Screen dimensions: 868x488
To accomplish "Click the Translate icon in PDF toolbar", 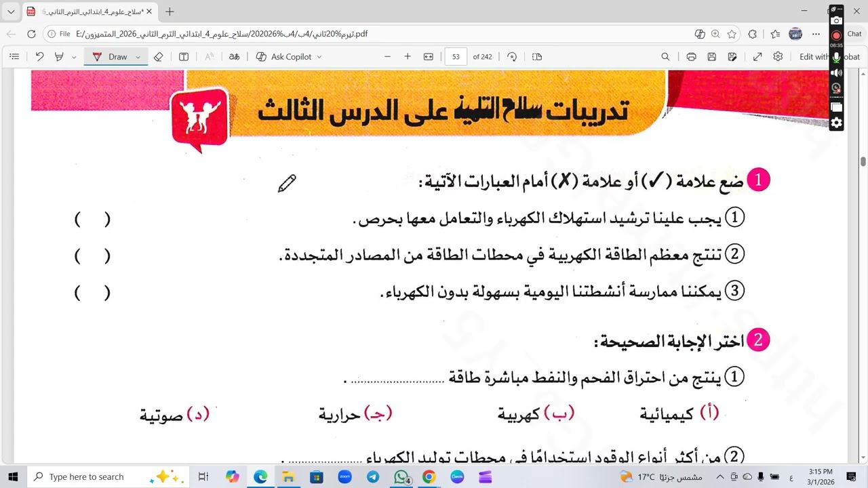I will coord(234,57).
